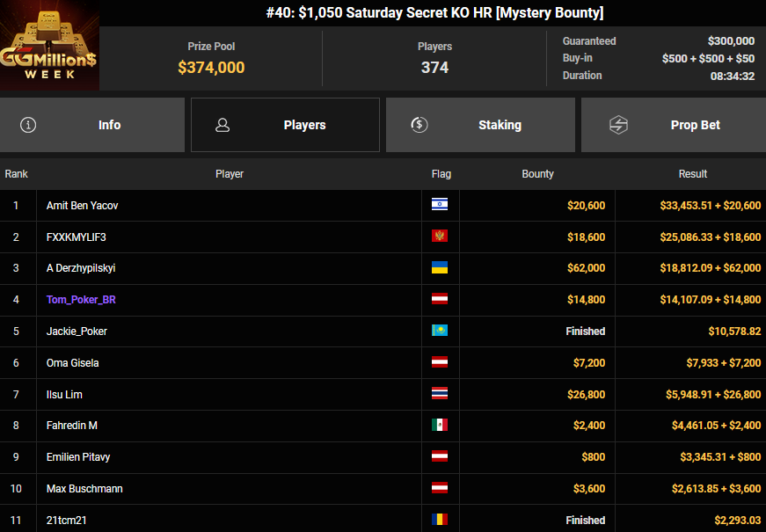Sort by the Rank column header

coord(17,174)
